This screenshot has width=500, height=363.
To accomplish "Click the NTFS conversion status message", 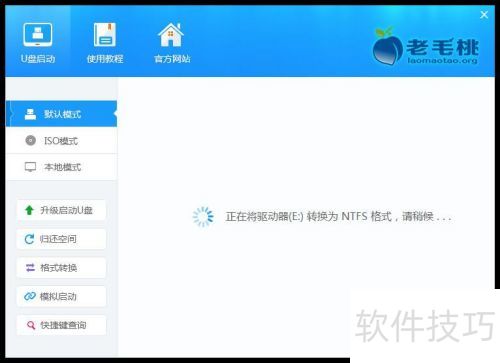I will (338, 217).
